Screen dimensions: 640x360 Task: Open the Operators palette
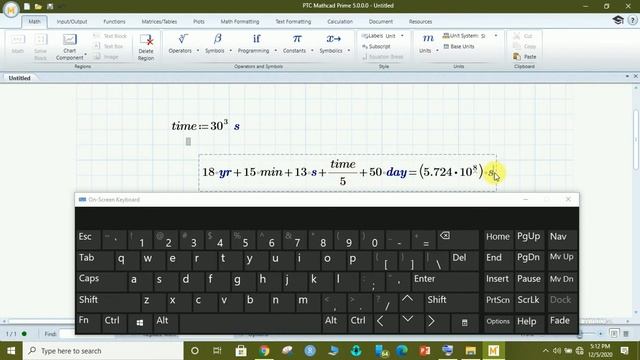[x=180, y=44]
